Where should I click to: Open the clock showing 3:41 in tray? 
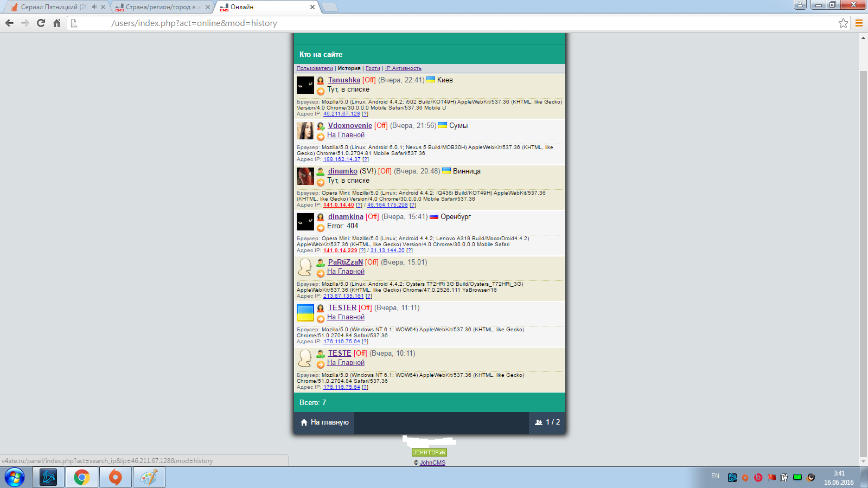(x=839, y=478)
